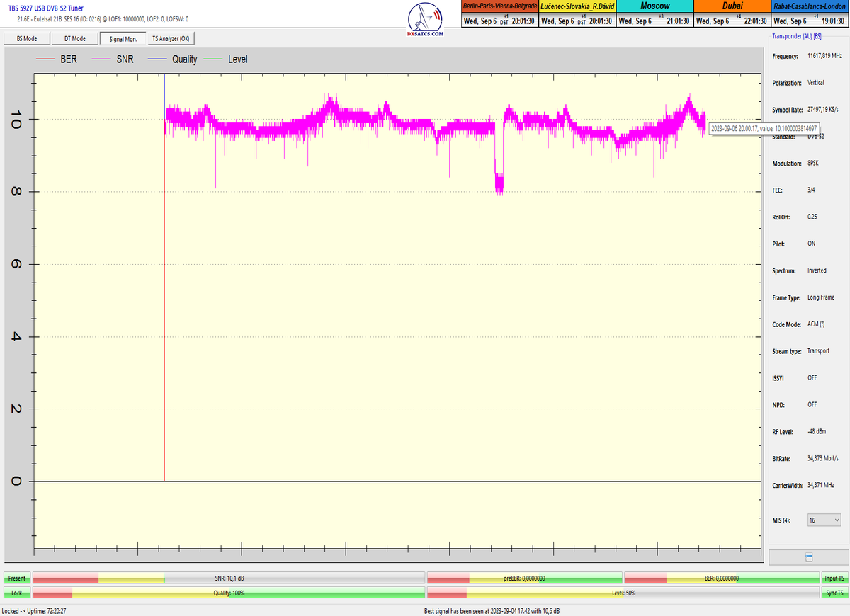Click the Moscow world clock panel
This screenshot has width=850, height=616.
[654, 14]
